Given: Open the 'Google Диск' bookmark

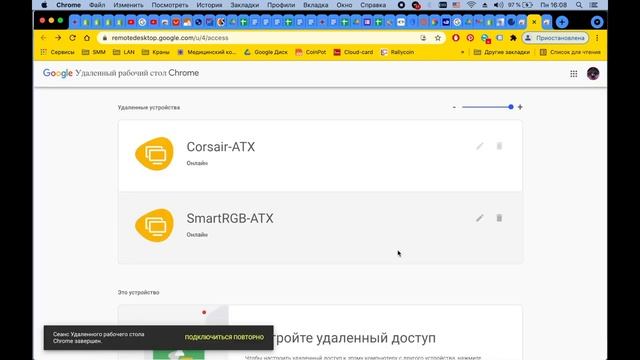Looking at the screenshot, I should pos(266,52).
